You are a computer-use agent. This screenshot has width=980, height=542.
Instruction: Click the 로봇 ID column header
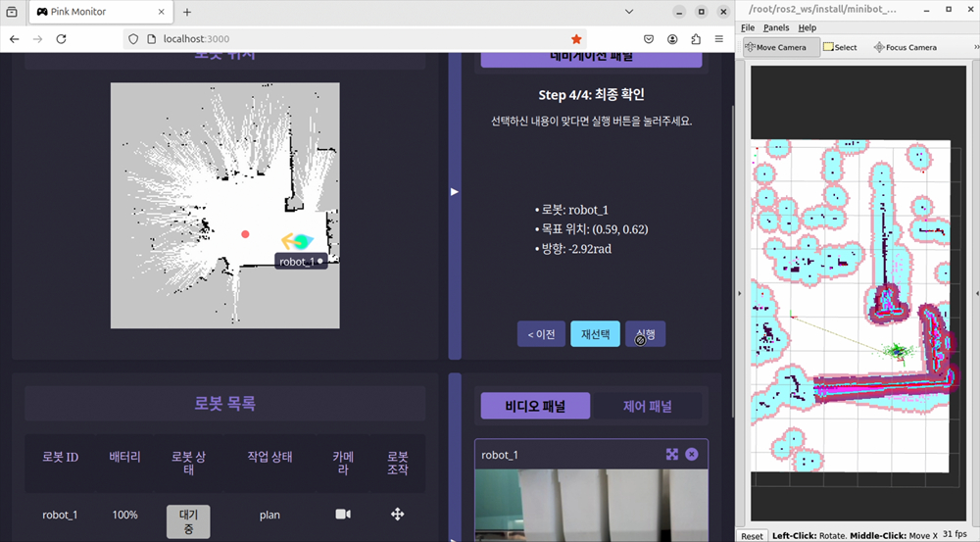[60, 457]
